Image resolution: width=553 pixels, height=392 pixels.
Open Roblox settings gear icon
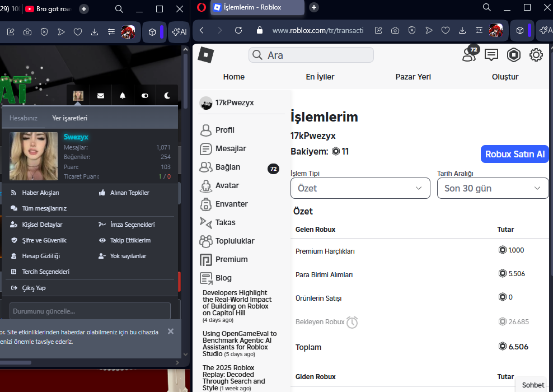click(536, 55)
